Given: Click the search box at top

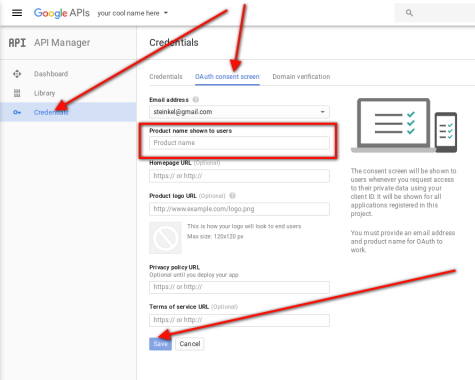Looking at the screenshot, I should (435, 13).
